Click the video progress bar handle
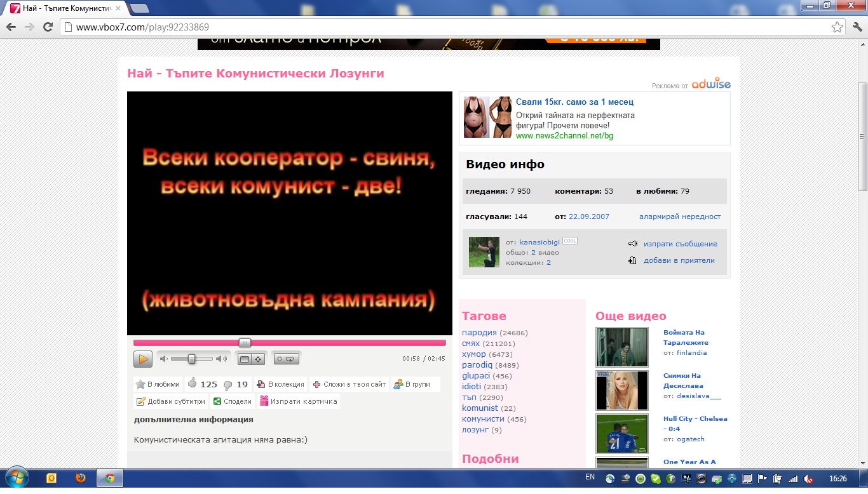This screenshot has width=868, height=494. point(245,343)
